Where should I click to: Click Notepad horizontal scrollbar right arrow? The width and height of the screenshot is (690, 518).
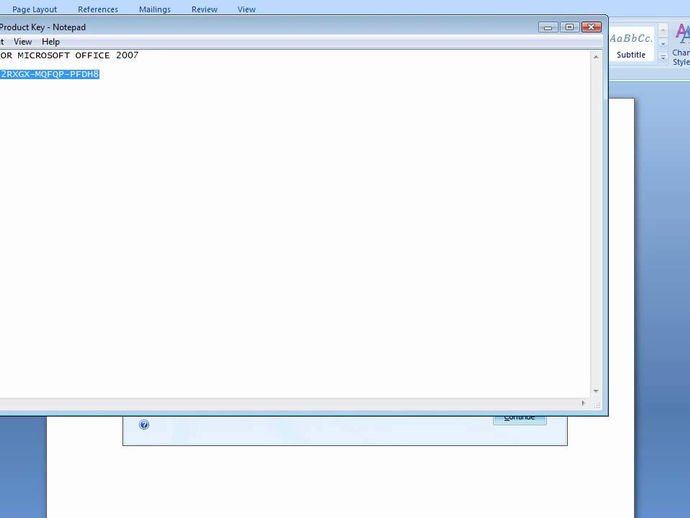[584, 403]
